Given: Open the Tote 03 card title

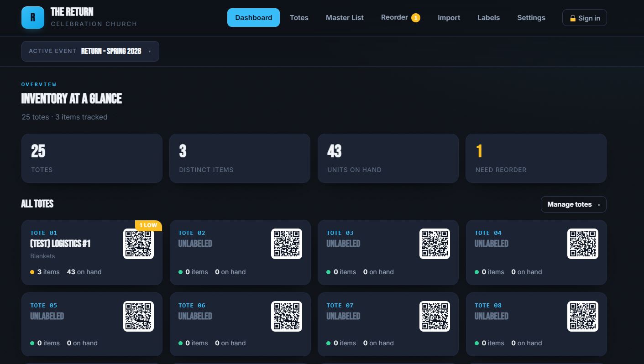Looking at the screenshot, I should point(343,244).
